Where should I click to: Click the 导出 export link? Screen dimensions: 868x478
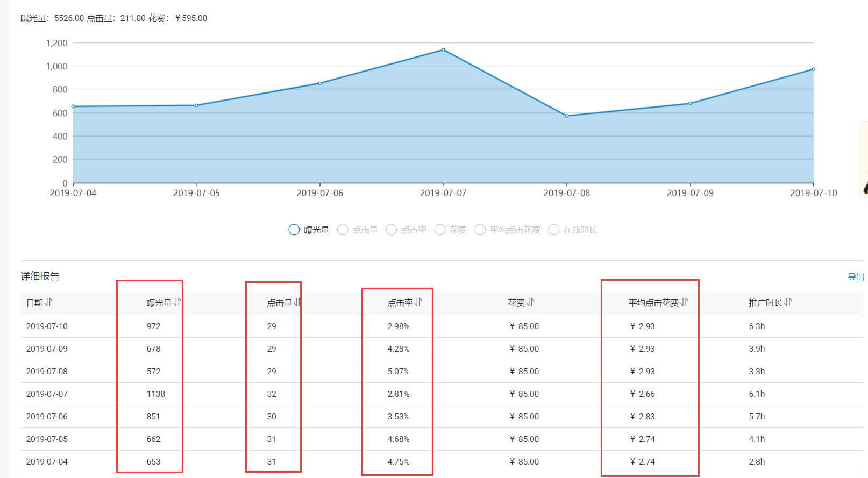pyautogui.click(x=855, y=277)
